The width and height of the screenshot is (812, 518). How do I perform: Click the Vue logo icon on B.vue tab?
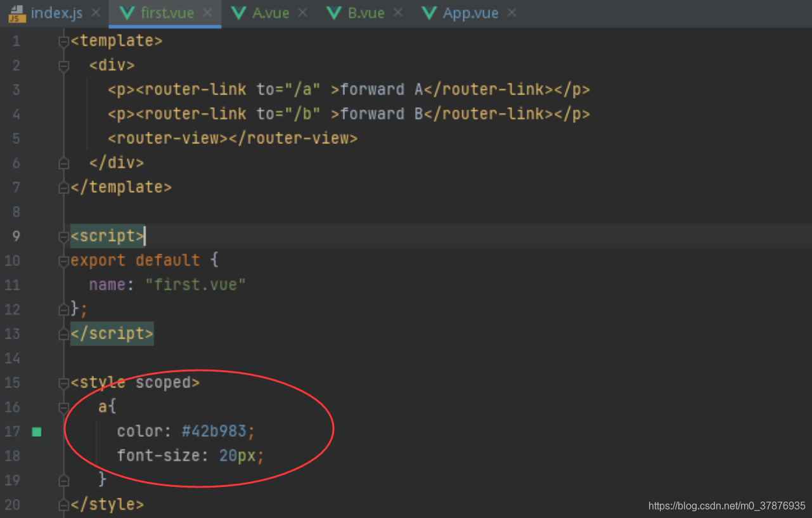click(334, 13)
